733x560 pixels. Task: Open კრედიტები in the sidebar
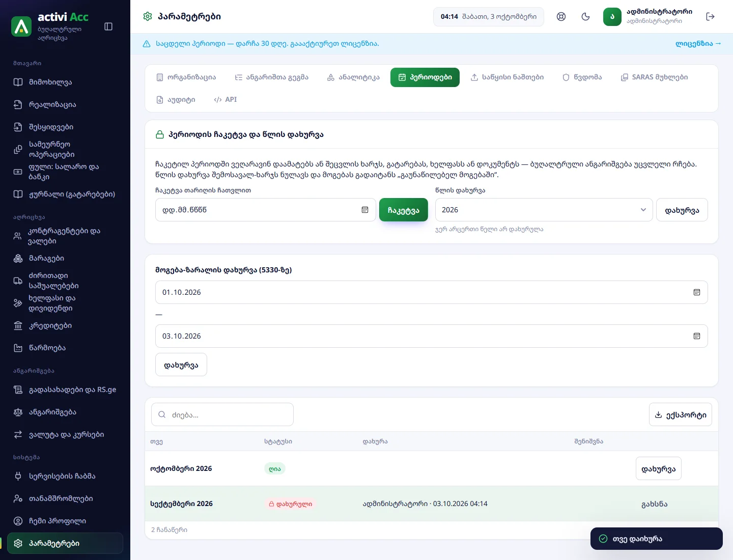point(65,325)
